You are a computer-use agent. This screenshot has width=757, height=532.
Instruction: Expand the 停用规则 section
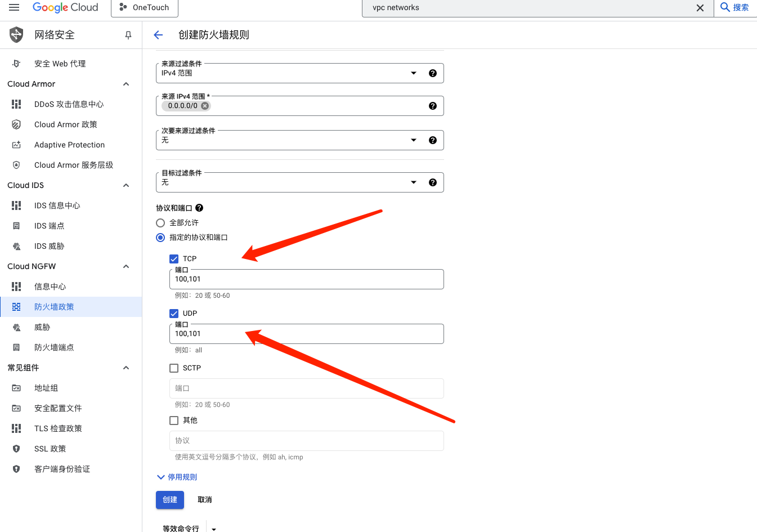[177, 477]
